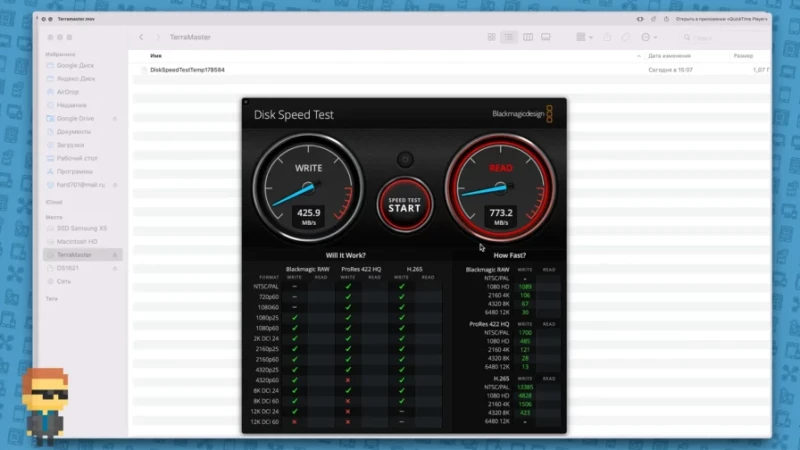Switch Finder to column view
800x450 pixels.
(528, 37)
